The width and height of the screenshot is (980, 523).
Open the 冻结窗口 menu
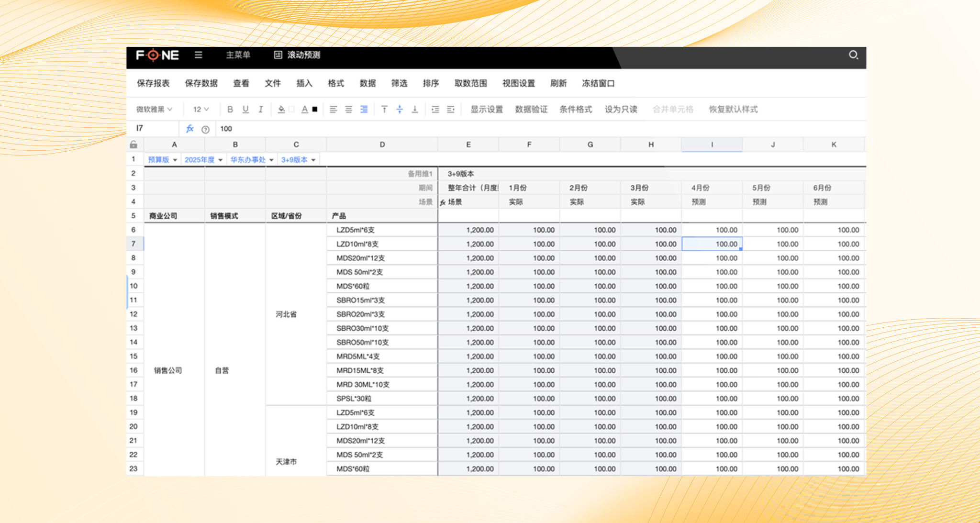(x=598, y=83)
